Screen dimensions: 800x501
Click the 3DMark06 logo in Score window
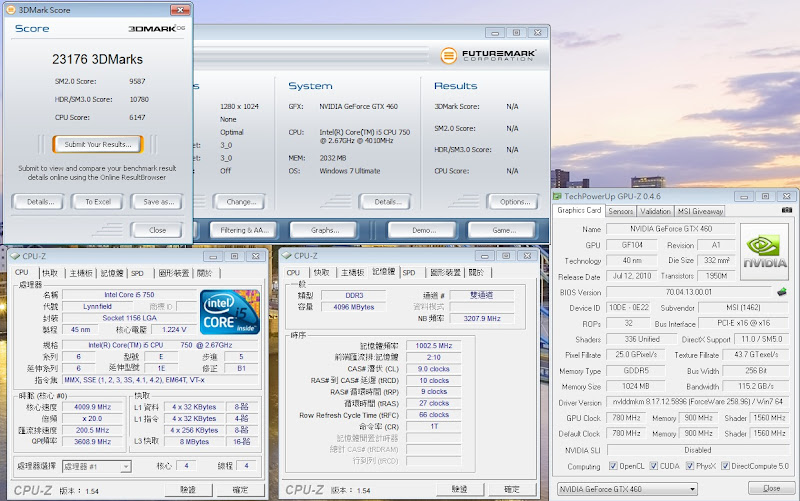(156, 29)
